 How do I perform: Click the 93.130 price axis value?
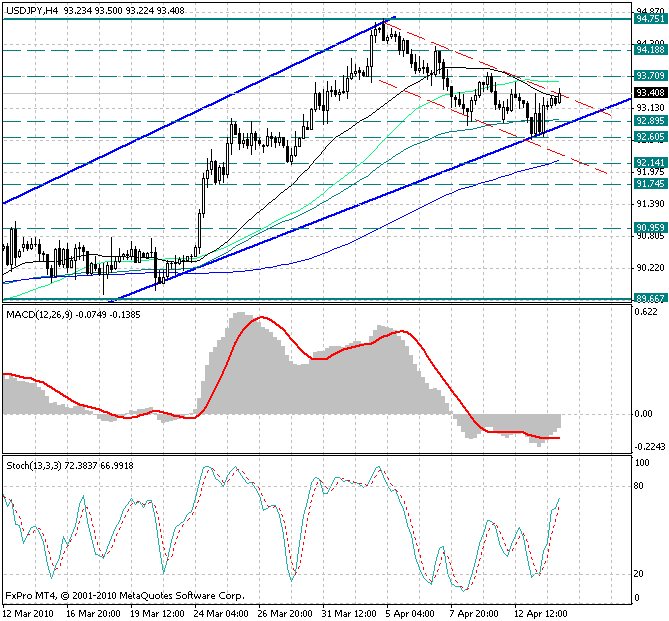(651, 108)
